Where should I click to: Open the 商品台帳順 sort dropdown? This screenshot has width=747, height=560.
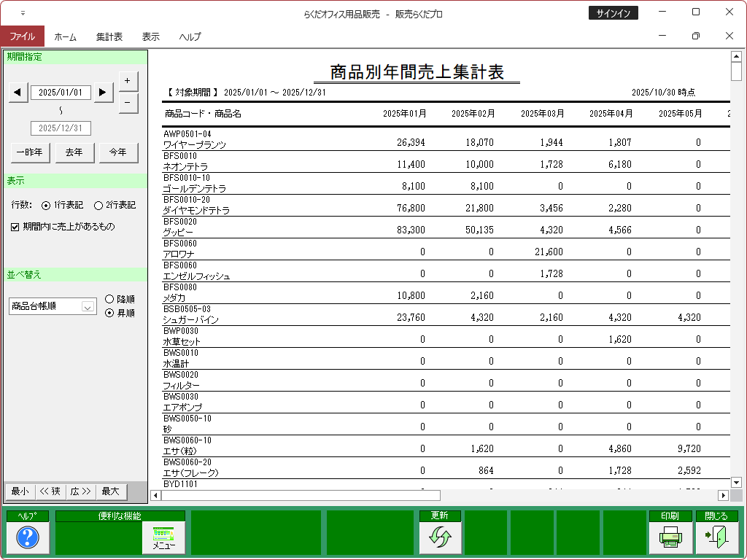pyautogui.click(x=88, y=307)
